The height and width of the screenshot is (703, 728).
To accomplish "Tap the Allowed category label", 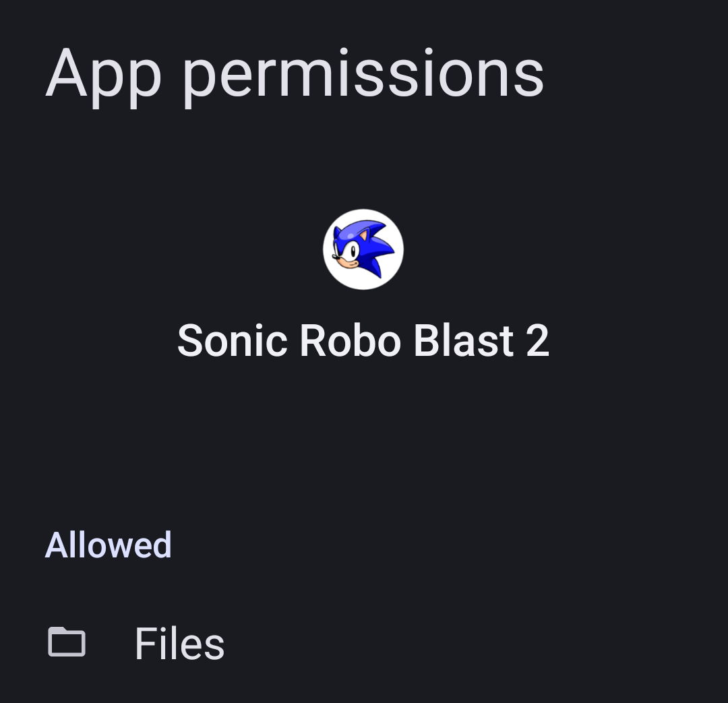I will point(108,545).
